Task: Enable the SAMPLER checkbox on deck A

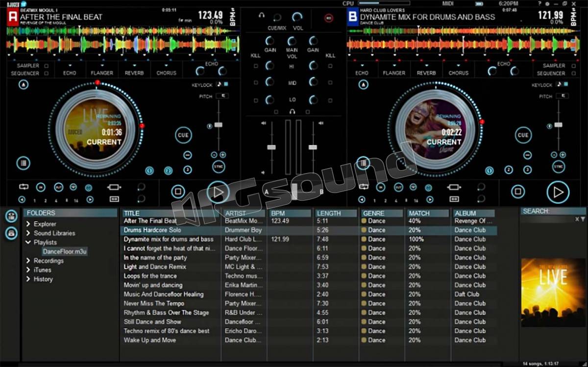Action: pyautogui.click(x=47, y=66)
